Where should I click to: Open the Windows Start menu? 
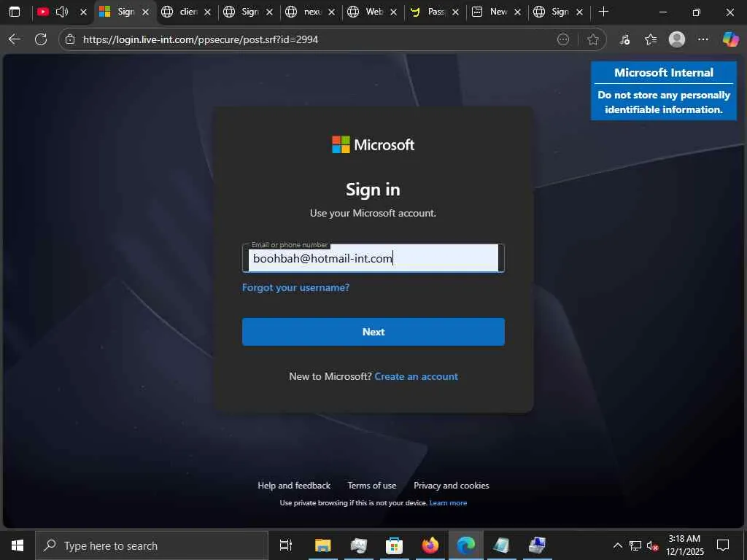(18, 545)
